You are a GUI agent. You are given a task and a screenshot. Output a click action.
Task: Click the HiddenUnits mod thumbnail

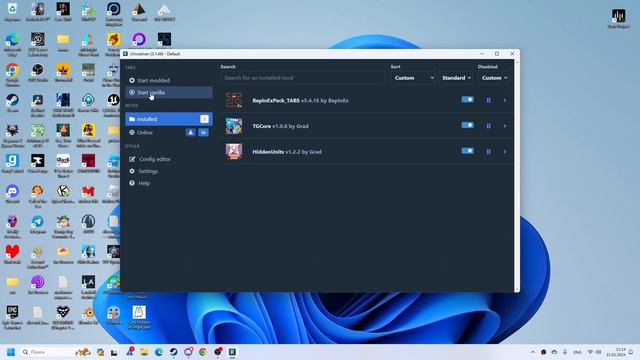click(x=234, y=152)
